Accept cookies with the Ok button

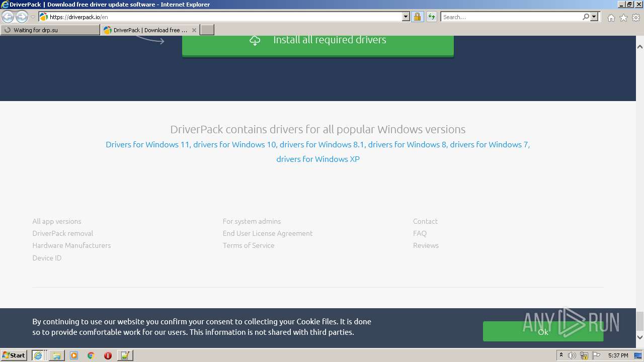point(543,331)
